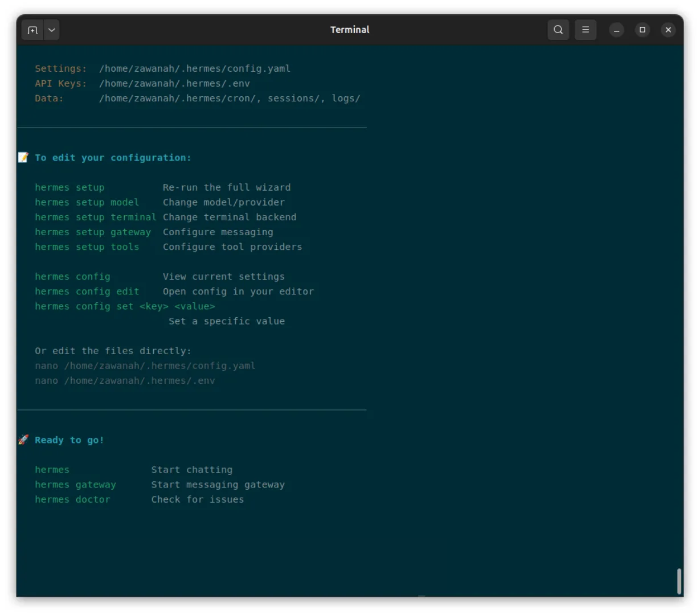Click 'Re-run the full wizard' description

tap(227, 187)
